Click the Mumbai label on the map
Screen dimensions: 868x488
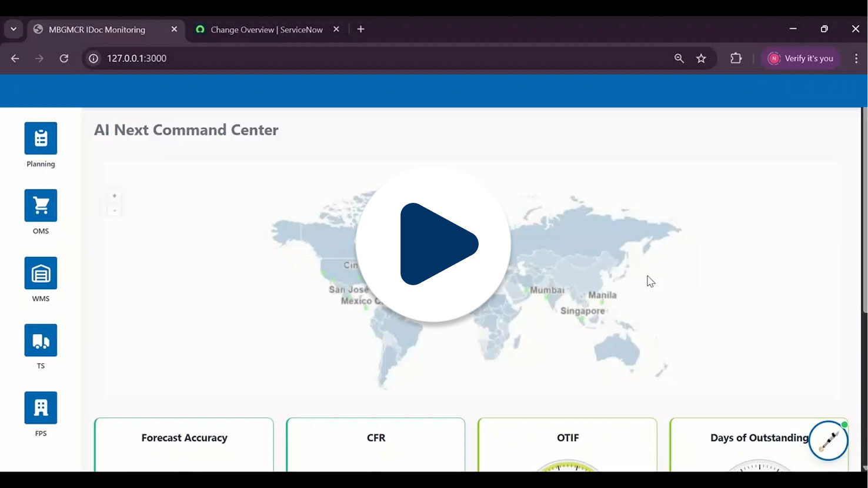coord(547,290)
